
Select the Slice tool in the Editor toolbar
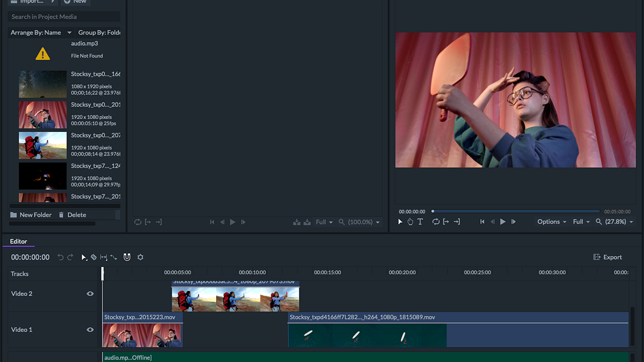(x=93, y=257)
